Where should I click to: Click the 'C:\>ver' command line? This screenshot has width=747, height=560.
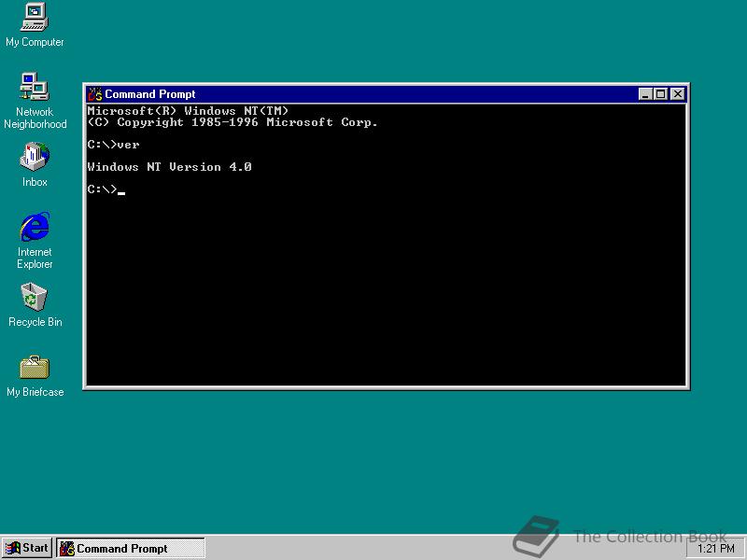pos(113,145)
